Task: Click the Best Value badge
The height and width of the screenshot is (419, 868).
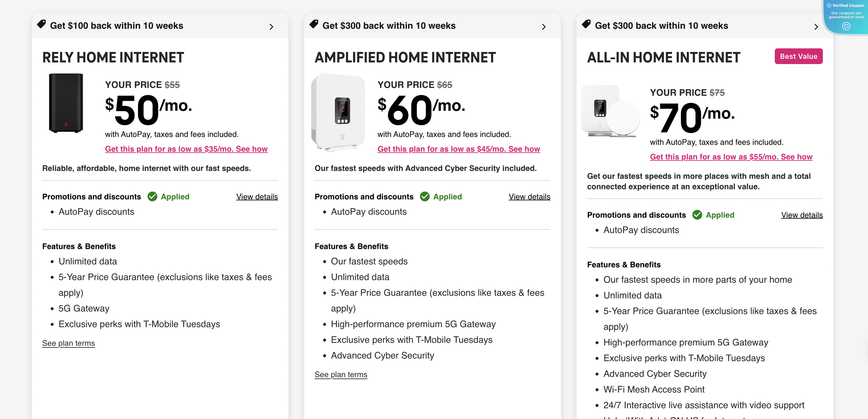Action: pos(798,56)
